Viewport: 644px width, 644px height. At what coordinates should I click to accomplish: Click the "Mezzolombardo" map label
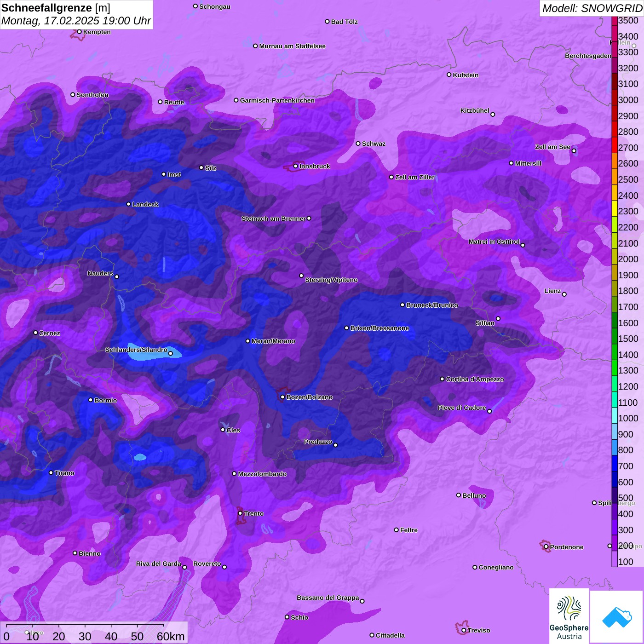(262, 474)
